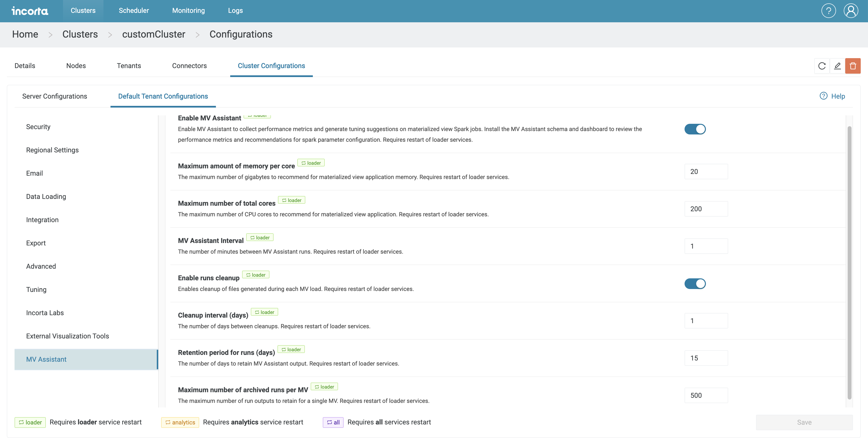Click the loader tag beside Maximum number of archived runs
This screenshot has width=868, height=438.
point(324,387)
